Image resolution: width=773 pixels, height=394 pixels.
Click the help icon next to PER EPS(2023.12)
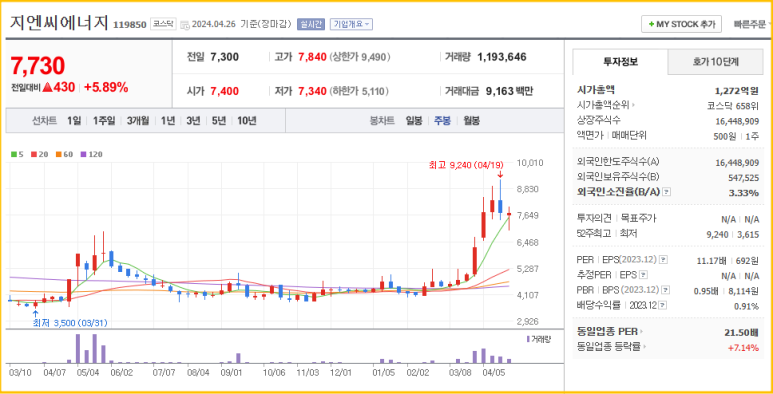663,259
